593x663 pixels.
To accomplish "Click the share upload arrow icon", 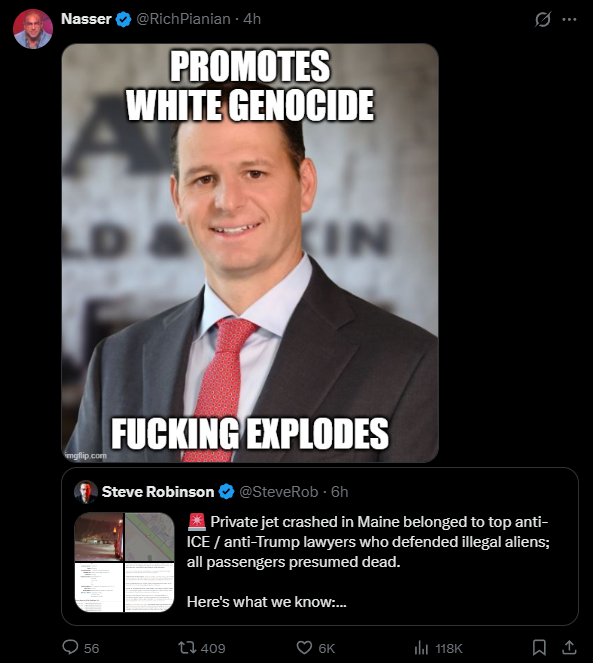I will click(569, 647).
